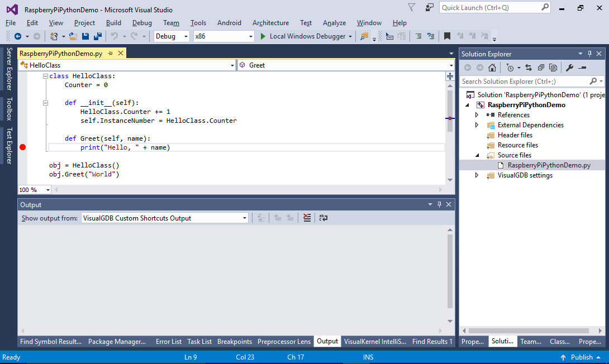Open the Server Explorer side tab
The width and height of the screenshot is (609, 364).
point(9,69)
